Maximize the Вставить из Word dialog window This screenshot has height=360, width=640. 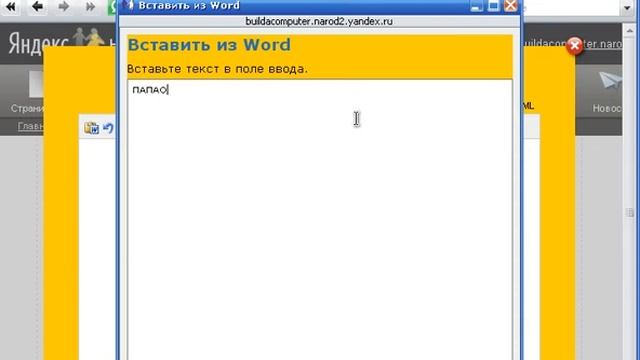click(x=493, y=6)
